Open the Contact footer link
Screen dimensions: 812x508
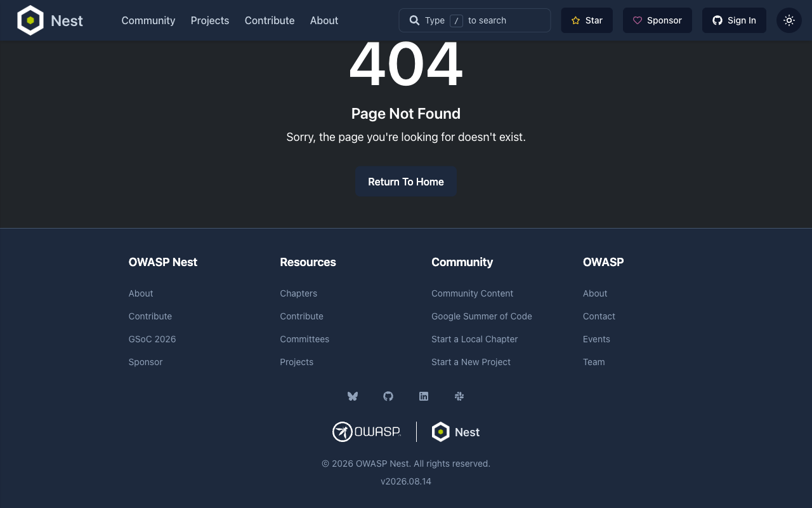(599, 316)
